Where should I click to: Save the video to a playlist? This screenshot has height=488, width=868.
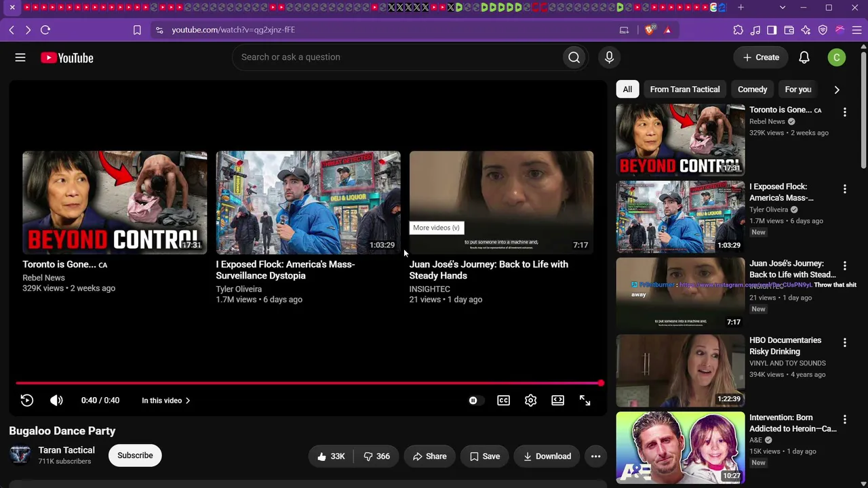click(x=485, y=456)
